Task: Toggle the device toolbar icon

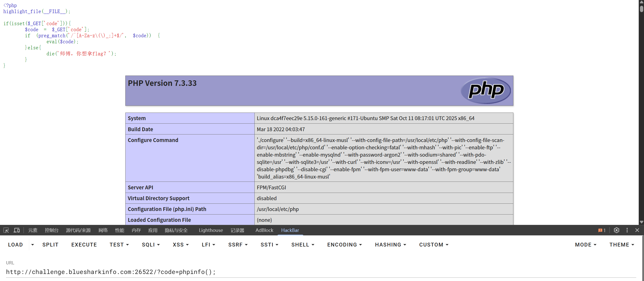Action: pyautogui.click(x=17, y=230)
